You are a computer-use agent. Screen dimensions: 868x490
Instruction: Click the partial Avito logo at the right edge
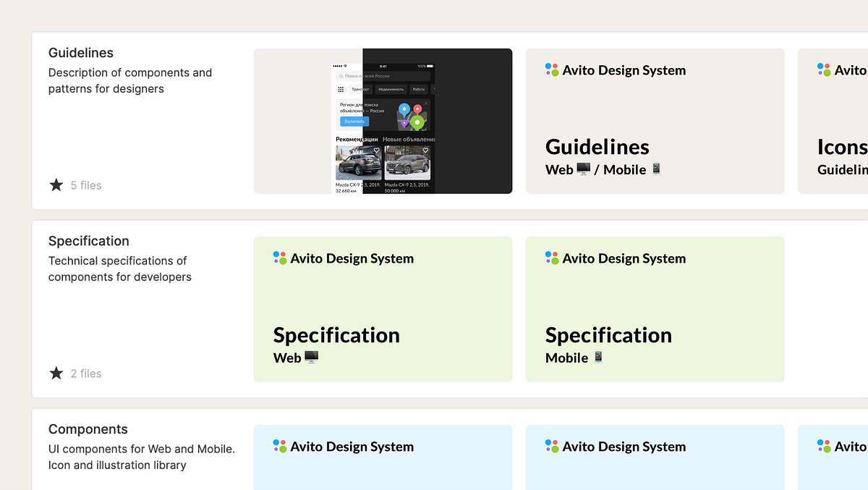(x=823, y=446)
